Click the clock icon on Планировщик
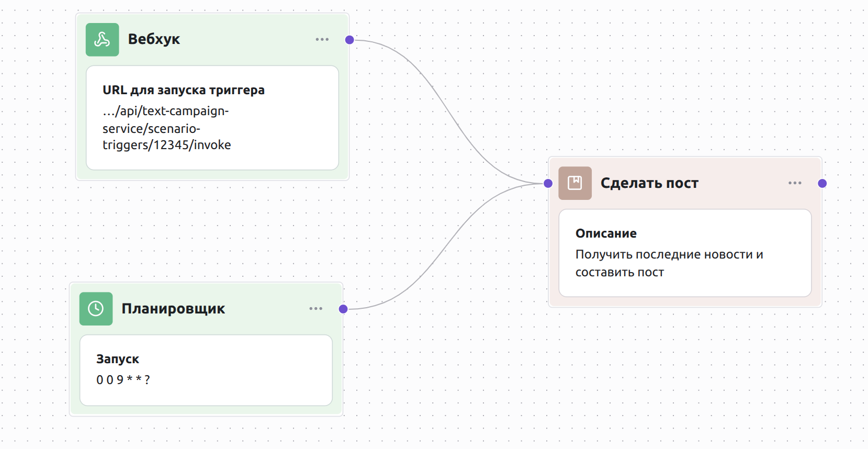This screenshot has height=449, width=868. 96,309
